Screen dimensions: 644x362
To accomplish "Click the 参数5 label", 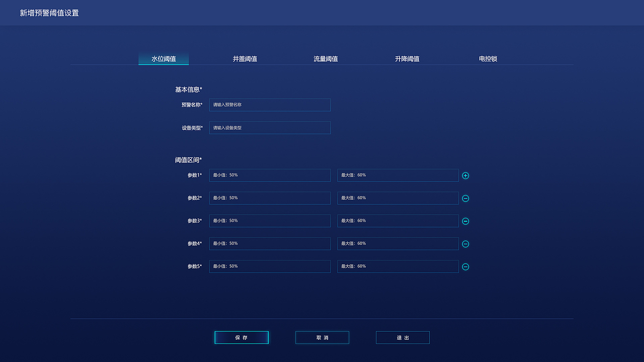I will click(x=195, y=266).
